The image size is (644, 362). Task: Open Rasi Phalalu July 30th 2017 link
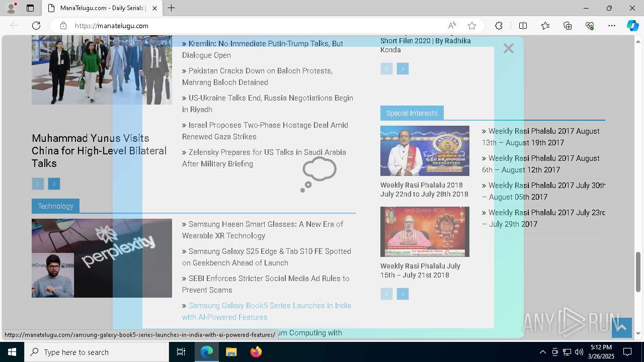click(543, 191)
